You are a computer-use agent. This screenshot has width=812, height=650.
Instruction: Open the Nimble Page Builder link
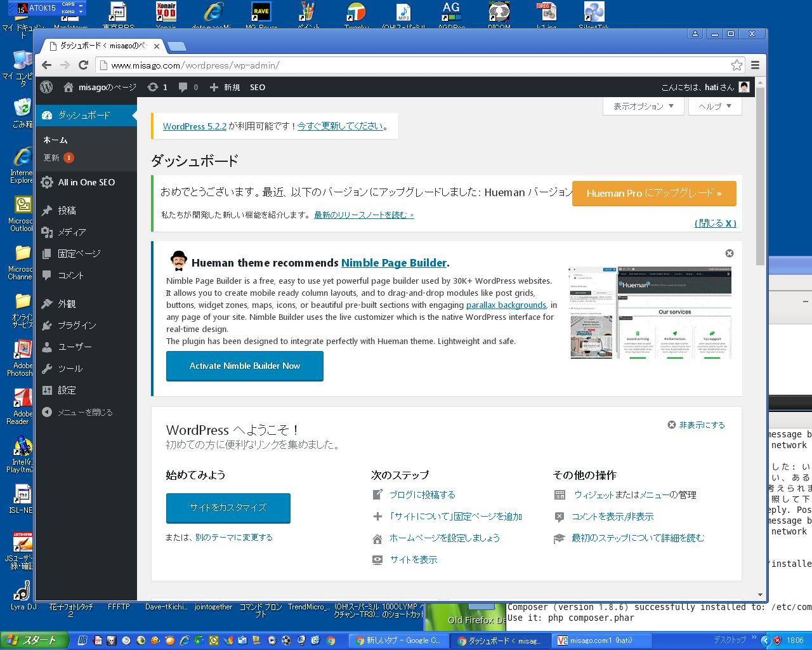pos(394,263)
